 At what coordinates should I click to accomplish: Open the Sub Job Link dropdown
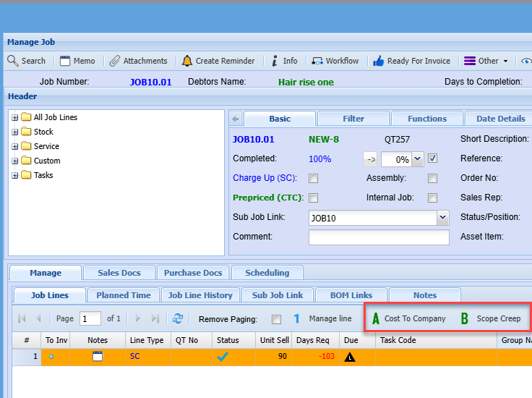coord(442,217)
